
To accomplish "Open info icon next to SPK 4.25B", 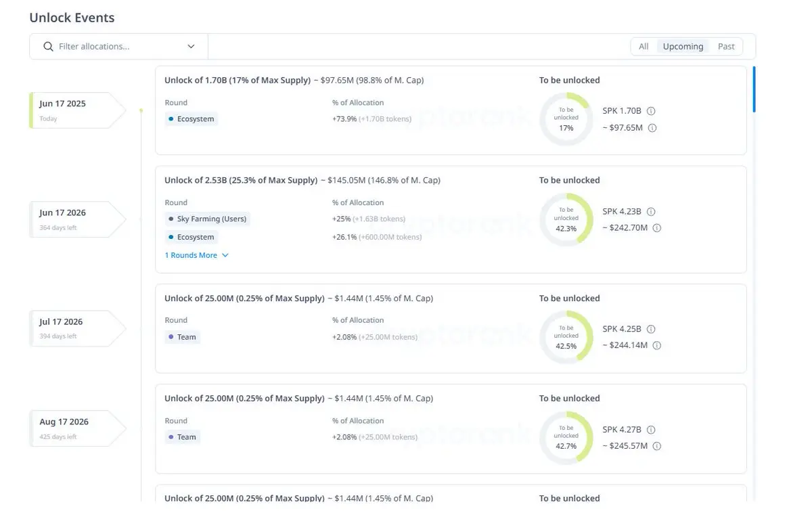I will point(651,330).
